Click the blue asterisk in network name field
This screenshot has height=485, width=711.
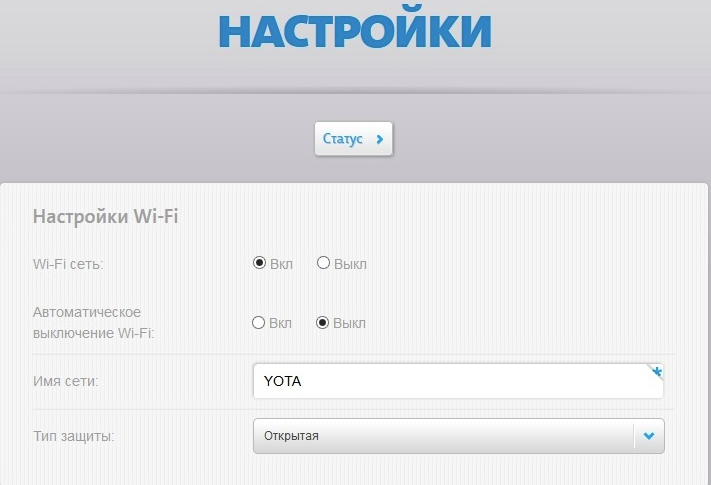click(657, 372)
